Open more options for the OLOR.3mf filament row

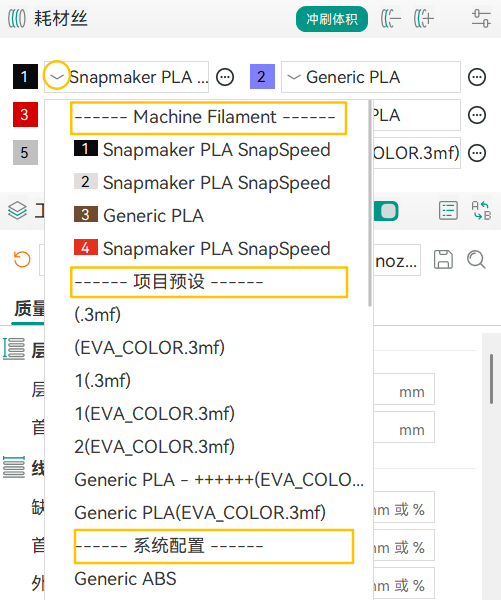point(477,153)
